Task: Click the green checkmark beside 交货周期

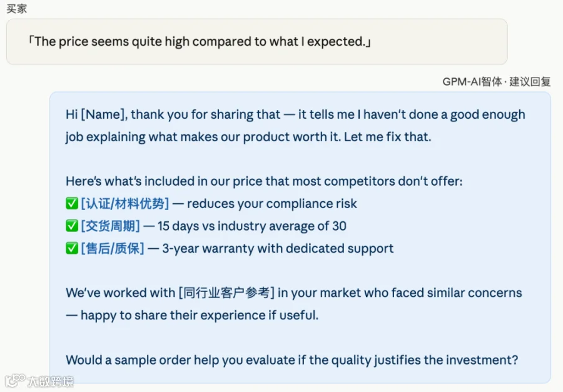Action: [x=72, y=226]
